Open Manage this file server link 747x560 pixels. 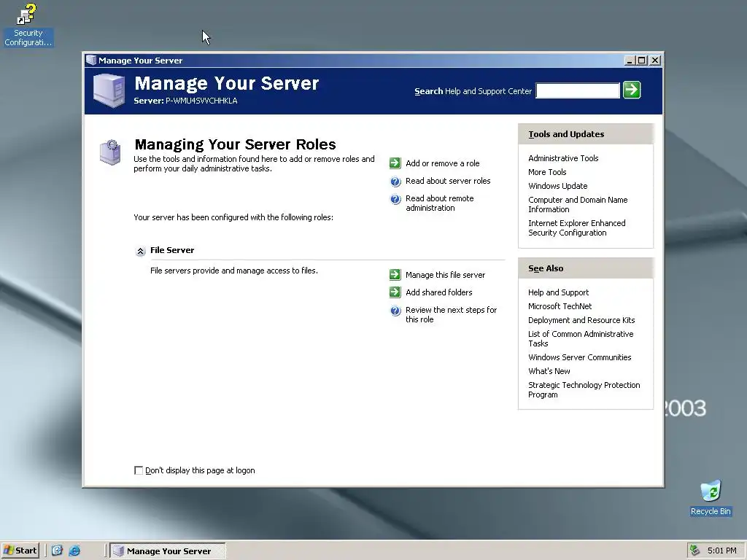pyautogui.click(x=445, y=275)
